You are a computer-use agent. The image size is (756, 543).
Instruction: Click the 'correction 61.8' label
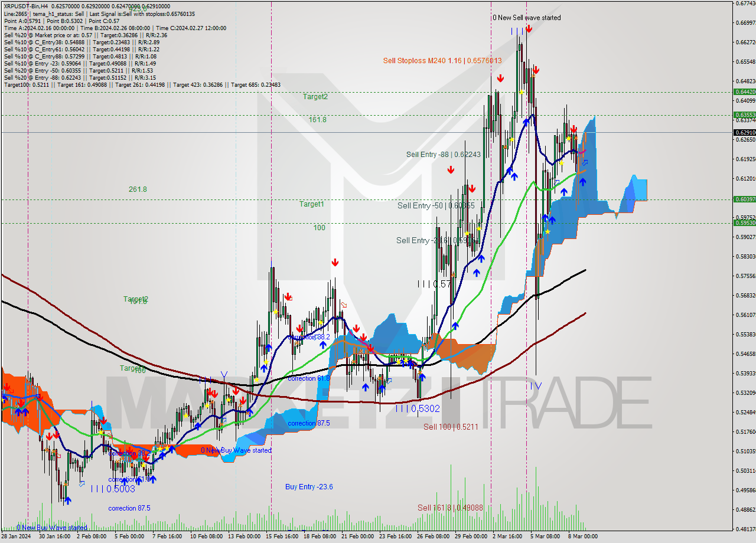pos(309,378)
